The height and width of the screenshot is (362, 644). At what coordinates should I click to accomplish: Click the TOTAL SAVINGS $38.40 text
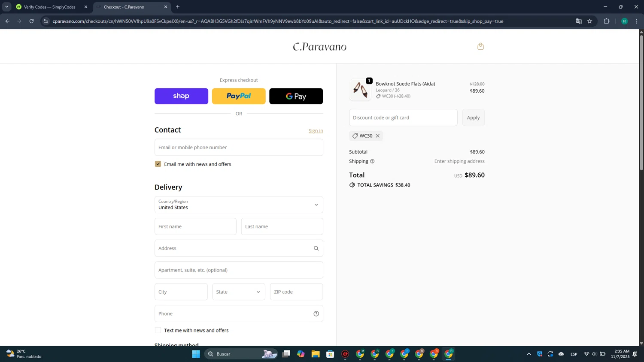pos(384,185)
